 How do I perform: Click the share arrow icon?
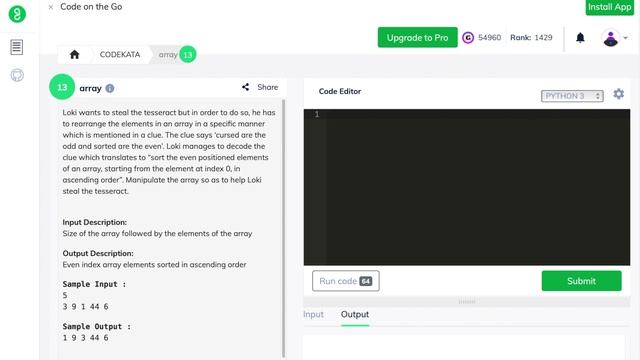[x=245, y=87]
